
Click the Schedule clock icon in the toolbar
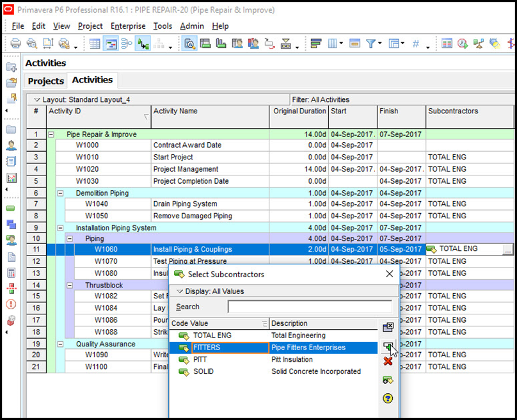click(x=463, y=44)
